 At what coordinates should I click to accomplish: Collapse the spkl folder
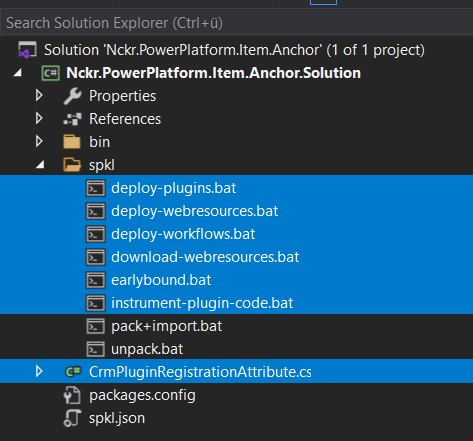tap(40, 165)
